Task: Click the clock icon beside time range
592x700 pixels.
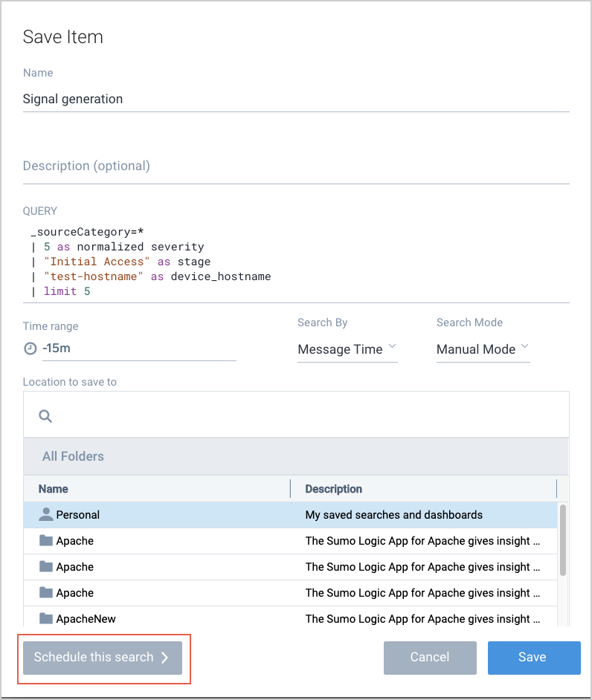Action: (30, 349)
